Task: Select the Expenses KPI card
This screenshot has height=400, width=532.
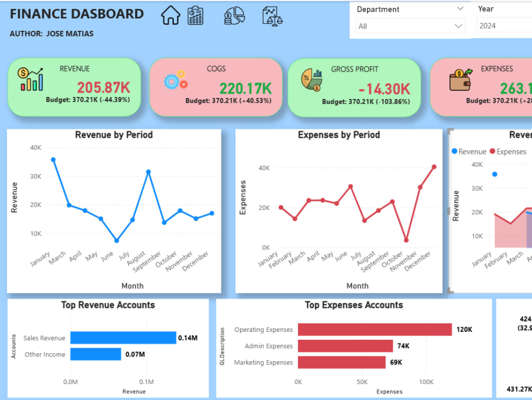Action: click(x=481, y=87)
